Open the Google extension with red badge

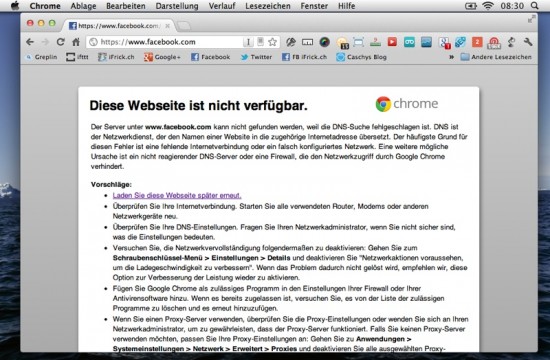[x=445, y=43]
